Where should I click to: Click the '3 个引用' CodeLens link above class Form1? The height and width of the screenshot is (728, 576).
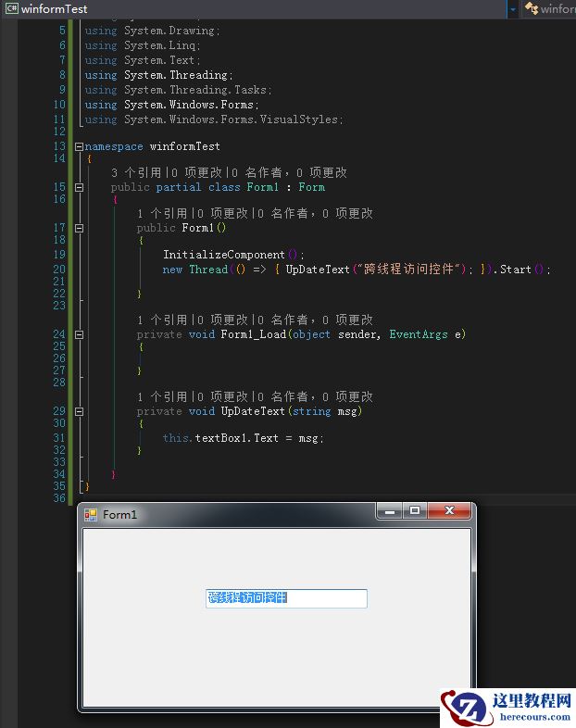(x=136, y=172)
